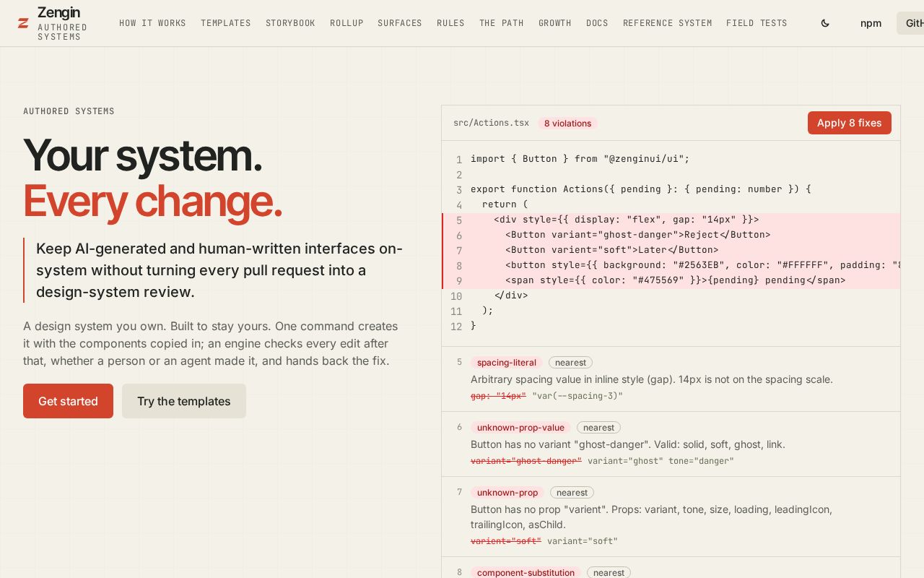This screenshot has height=578, width=924.
Task: Click the Every change. headline
Action: tap(152, 201)
